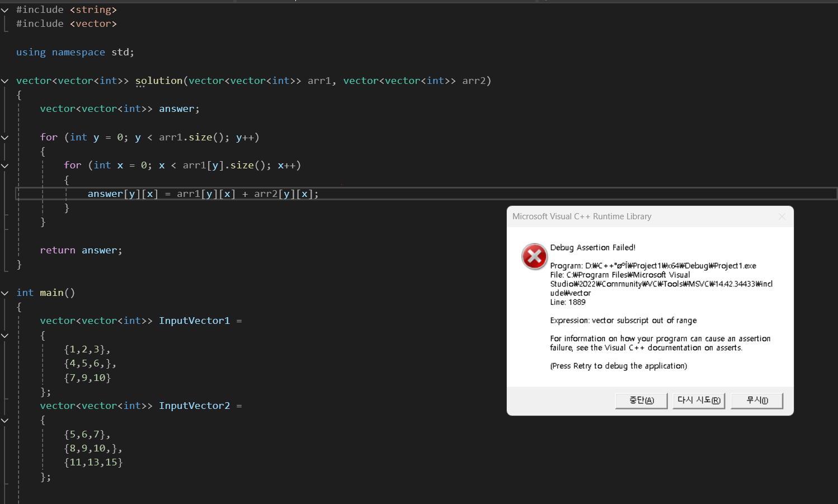Click 'Expression: vector subscript out of range' text
Viewport: 838px width, 504px height.
pos(623,321)
